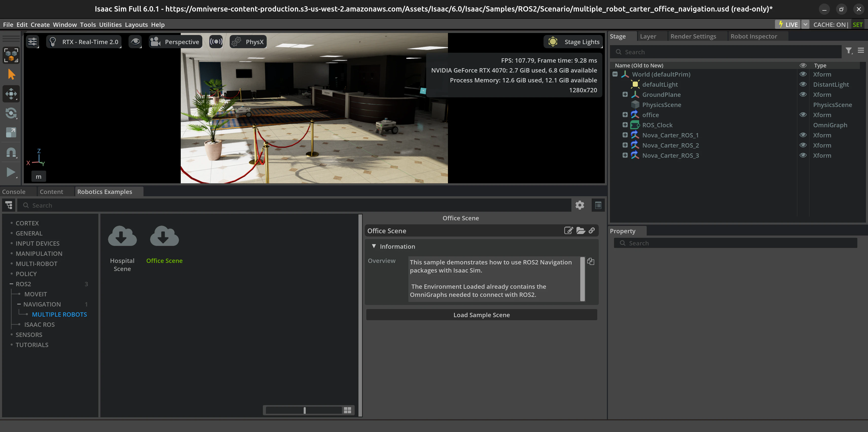
Task: Select the PhysicsScene prim
Action: coord(661,104)
